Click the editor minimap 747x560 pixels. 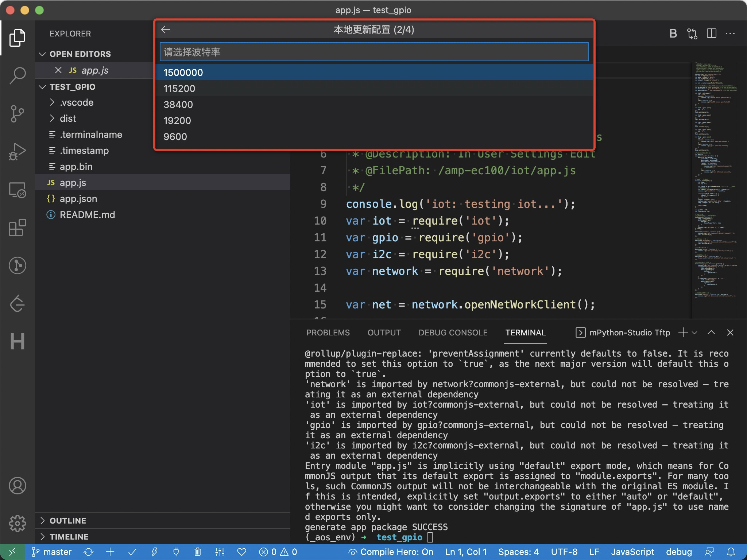click(x=714, y=190)
